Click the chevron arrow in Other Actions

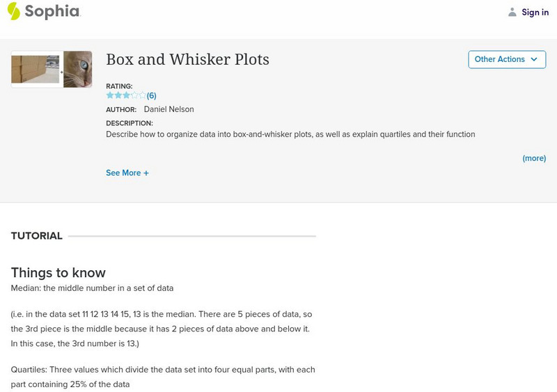coord(534,59)
